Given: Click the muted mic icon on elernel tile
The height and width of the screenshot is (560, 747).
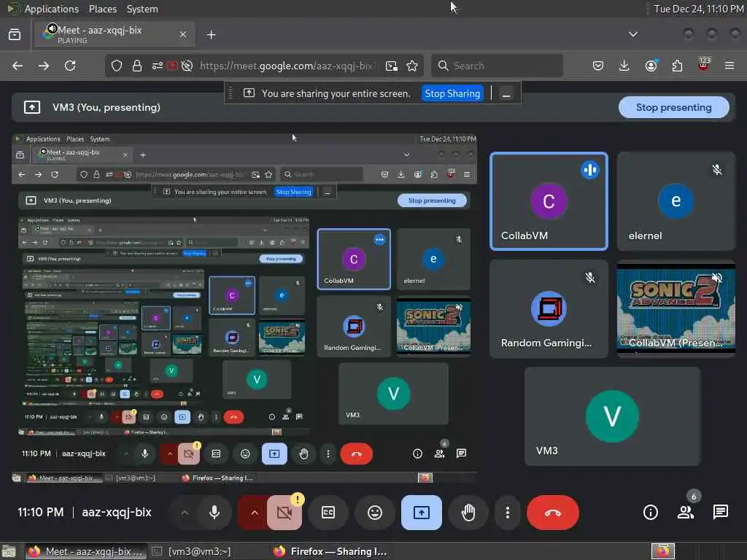Looking at the screenshot, I should (716, 169).
